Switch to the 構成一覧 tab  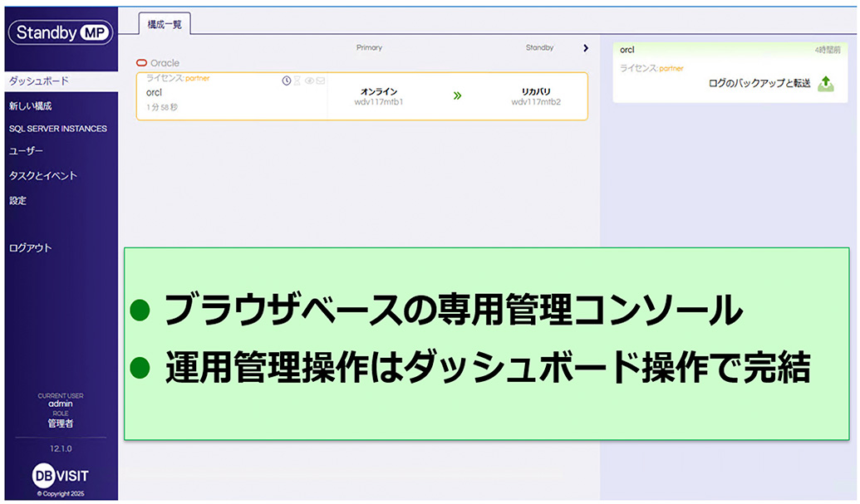tap(164, 24)
